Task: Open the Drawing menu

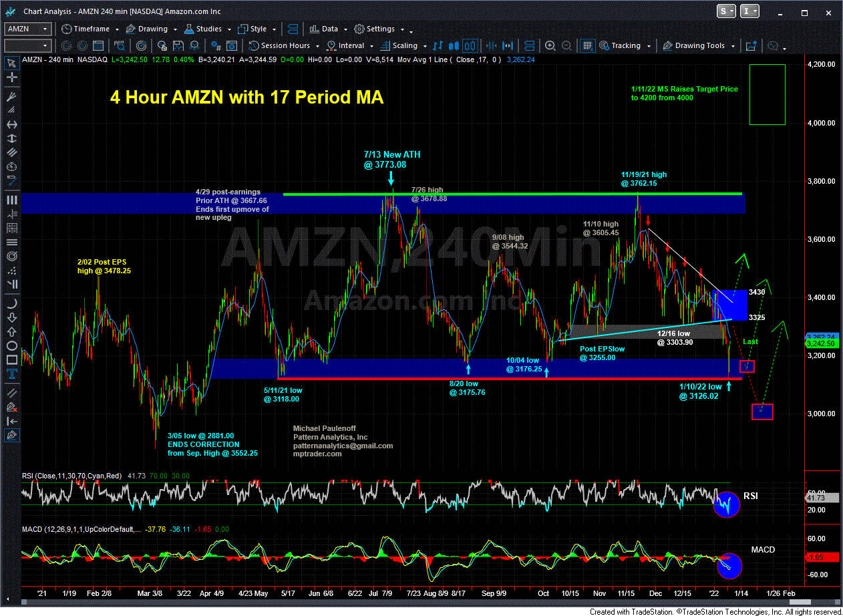Action: point(146,29)
